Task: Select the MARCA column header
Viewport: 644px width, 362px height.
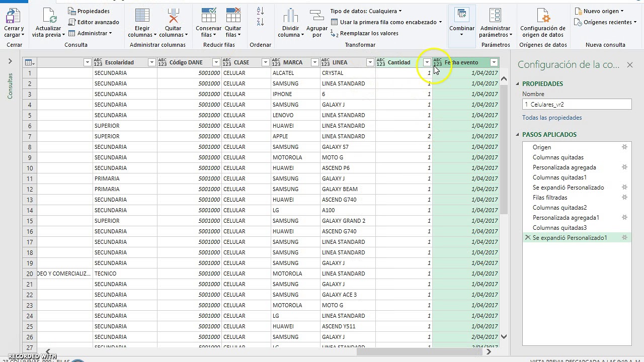Action: point(293,62)
